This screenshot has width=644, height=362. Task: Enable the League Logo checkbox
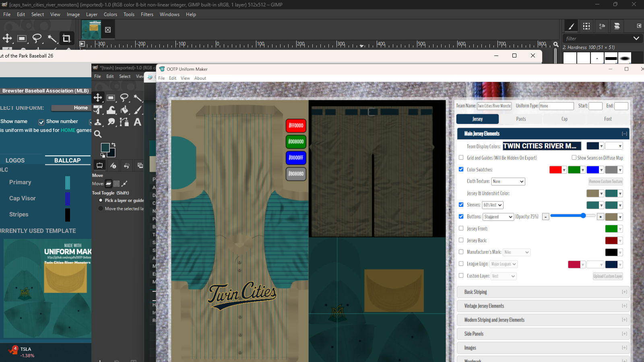461,264
